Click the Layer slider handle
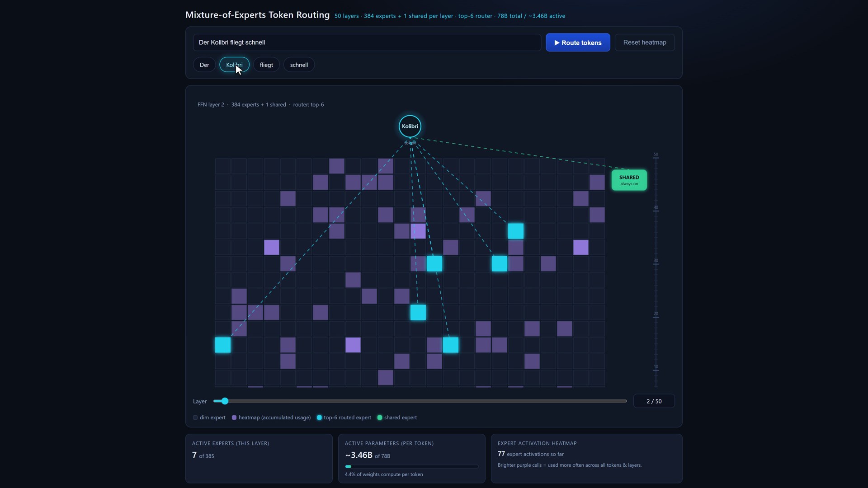Viewport: 868px width, 488px height. pyautogui.click(x=225, y=401)
